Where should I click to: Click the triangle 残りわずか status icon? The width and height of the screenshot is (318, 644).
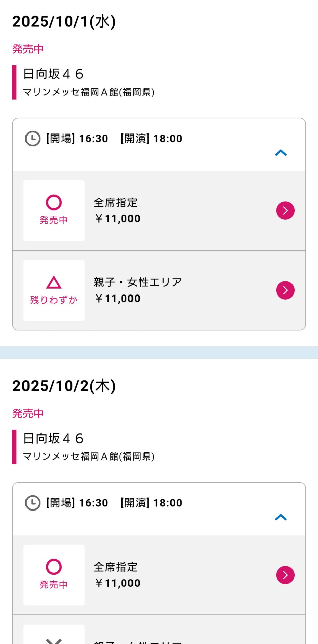pos(54,282)
